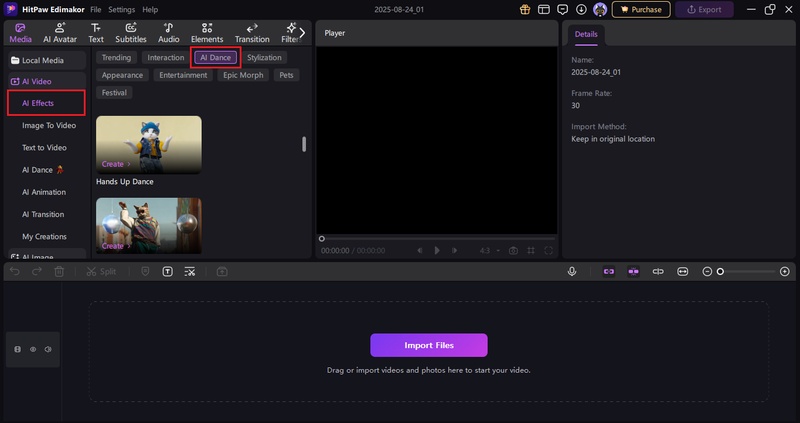This screenshot has width=800, height=423.
Task: Click the effects list scrollbar
Action: (x=304, y=144)
